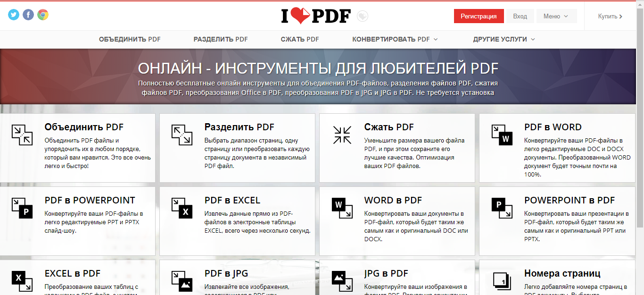This screenshot has height=295, width=644.
Task: Open the PDF в WORD card title
Action: pyautogui.click(x=553, y=127)
